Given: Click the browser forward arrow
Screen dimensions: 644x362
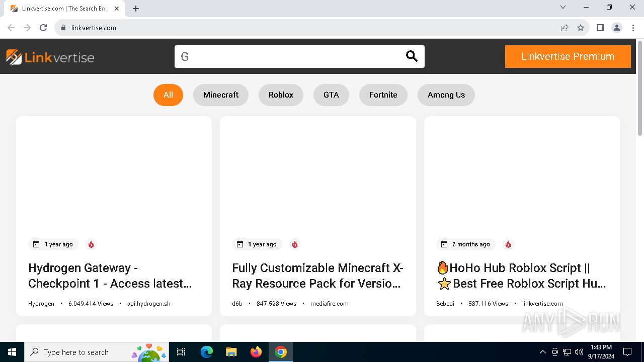Looking at the screenshot, I should point(27,28).
